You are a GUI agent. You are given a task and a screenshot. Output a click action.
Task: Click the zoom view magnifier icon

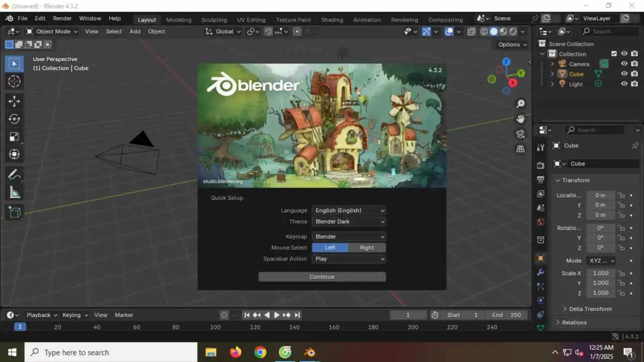(520, 104)
